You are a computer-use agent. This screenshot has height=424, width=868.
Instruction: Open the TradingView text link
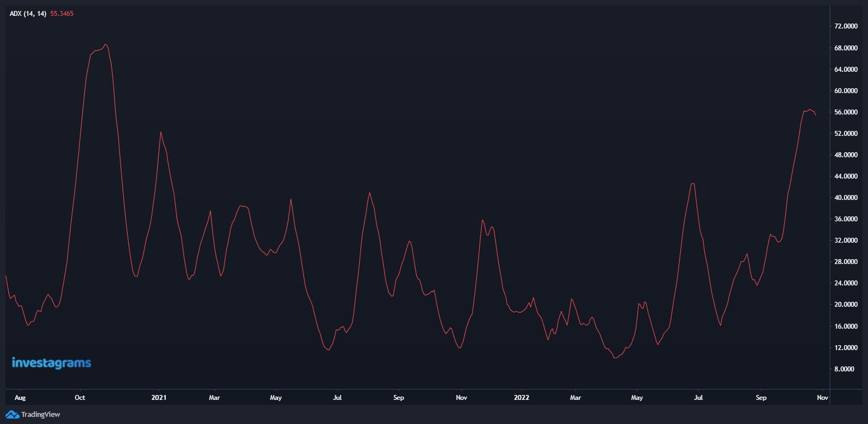(41, 415)
